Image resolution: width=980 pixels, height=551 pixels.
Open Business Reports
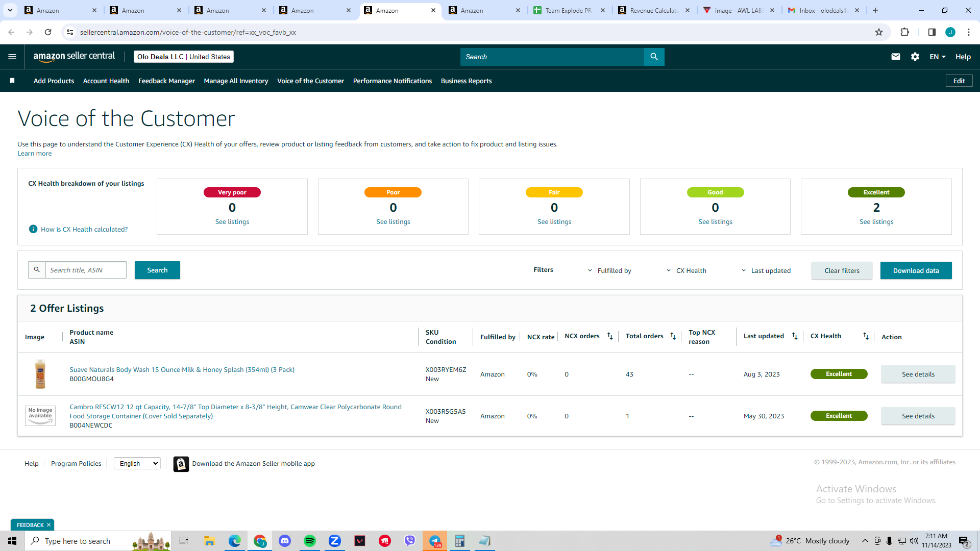[x=467, y=81]
